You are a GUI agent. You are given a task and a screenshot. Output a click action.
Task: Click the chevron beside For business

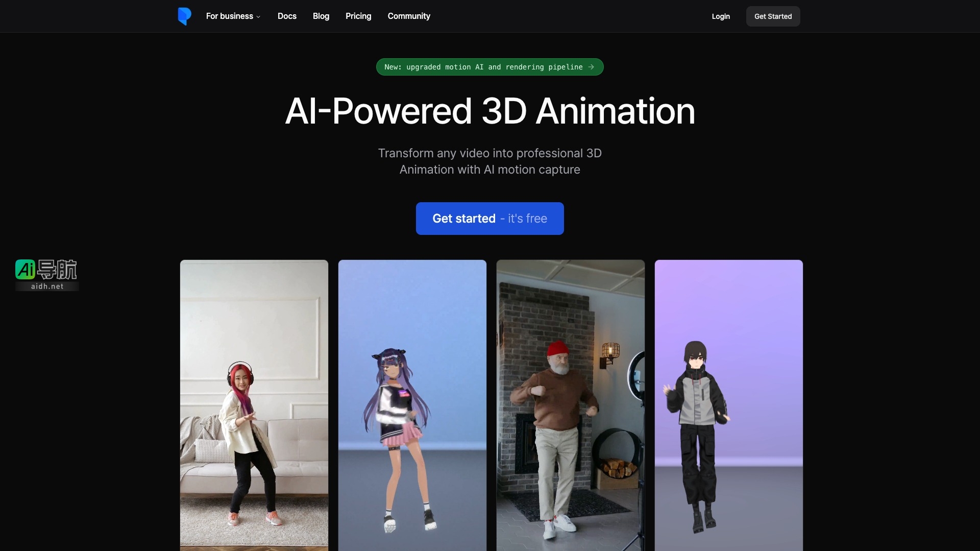[258, 17]
